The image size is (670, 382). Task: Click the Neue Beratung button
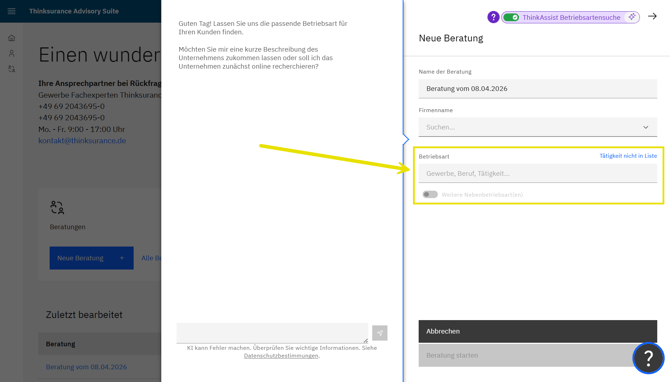coord(91,258)
